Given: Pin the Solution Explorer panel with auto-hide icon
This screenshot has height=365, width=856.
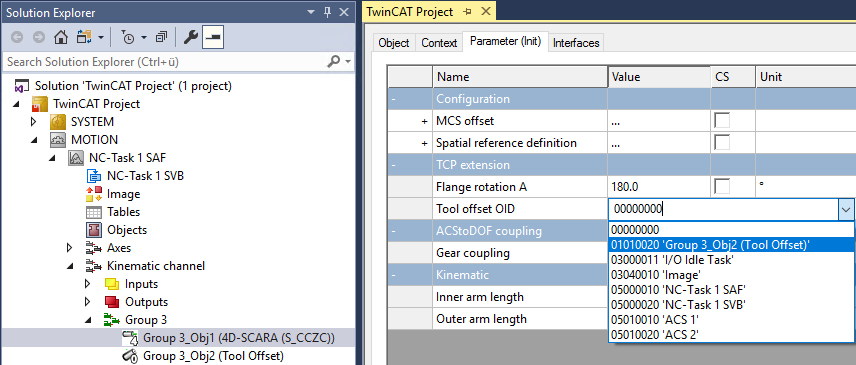Looking at the screenshot, I should pyautogui.click(x=328, y=12).
